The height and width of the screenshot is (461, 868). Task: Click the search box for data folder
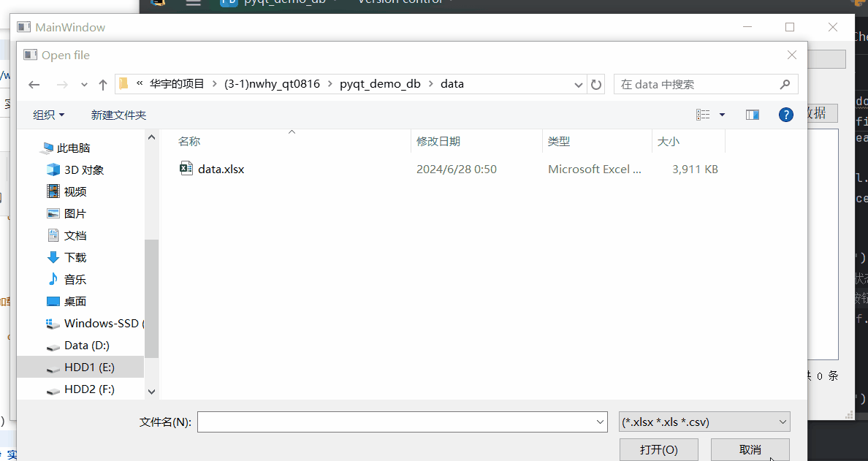coord(706,85)
